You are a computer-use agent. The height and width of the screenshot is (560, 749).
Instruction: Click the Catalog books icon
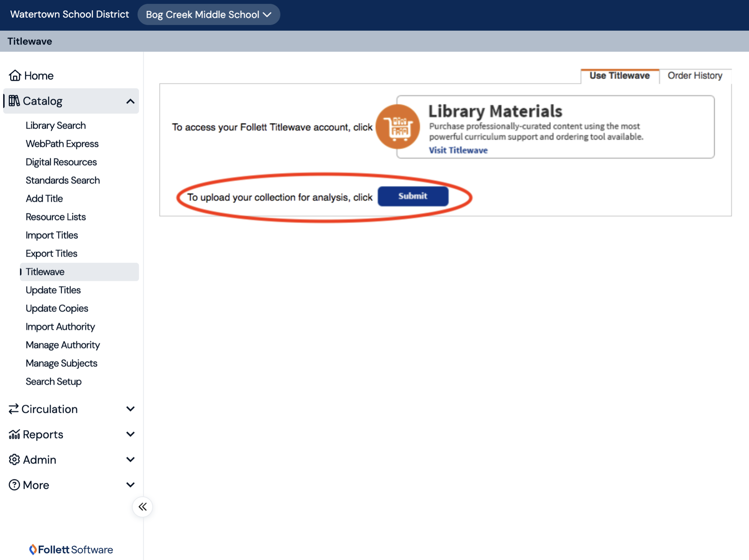pyautogui.click(x=14, y=101)
